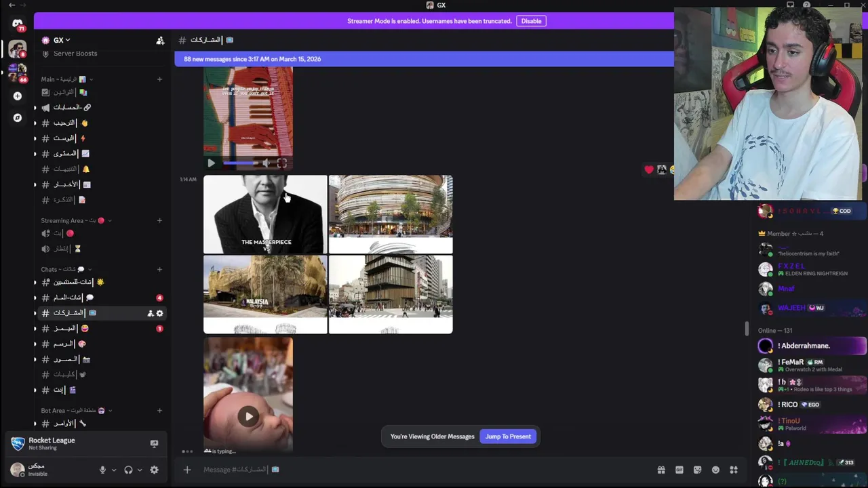The height and width of the screenshot is (488, 868).
Task: Create a channel in Bot Area category
Action: pos(159,410)
